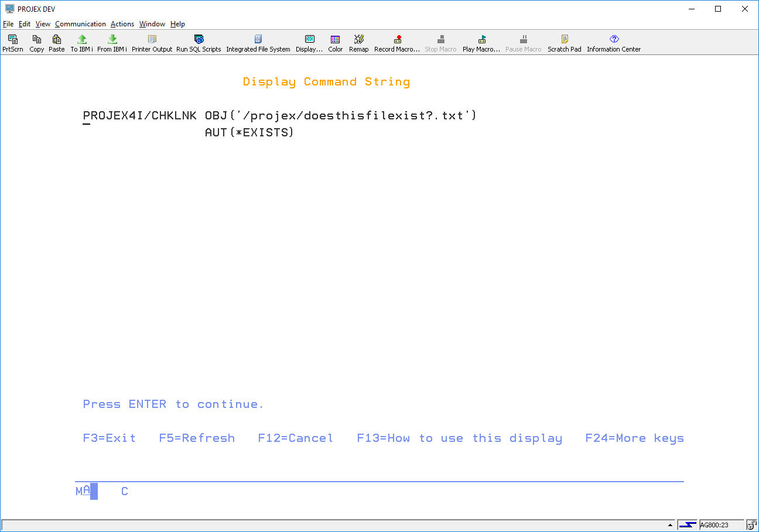Open the Scratch Pad

click(x=565, y=43)
